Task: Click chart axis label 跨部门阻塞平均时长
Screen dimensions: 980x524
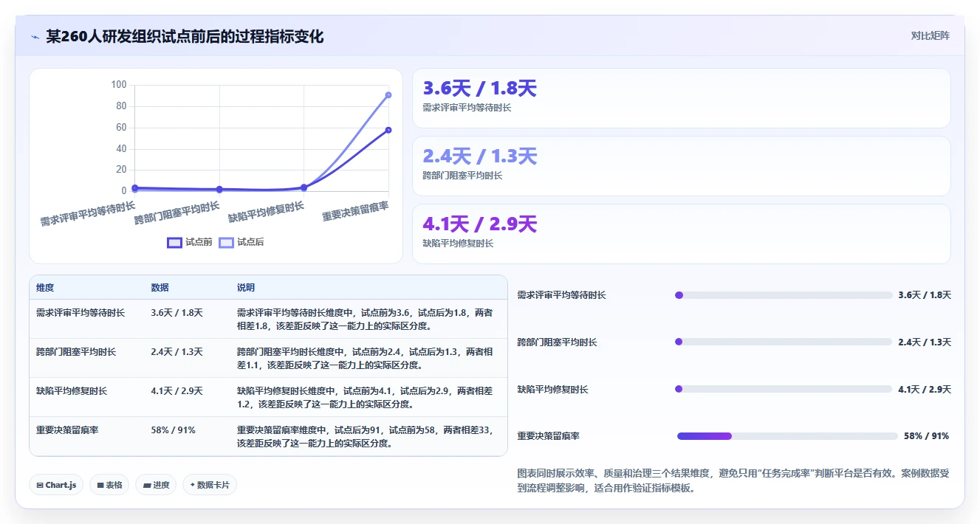Action: tap(177, 213)
